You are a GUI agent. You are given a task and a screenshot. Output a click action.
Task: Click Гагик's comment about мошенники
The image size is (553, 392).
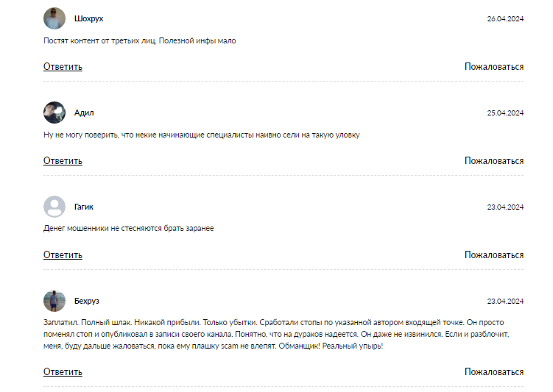(x=129, y=229)
